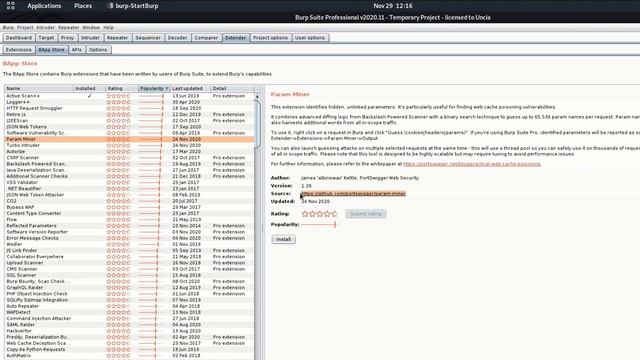Switch to the Project options tab
The width and height of the screenshot is (640, 360).
click(270, 38)
